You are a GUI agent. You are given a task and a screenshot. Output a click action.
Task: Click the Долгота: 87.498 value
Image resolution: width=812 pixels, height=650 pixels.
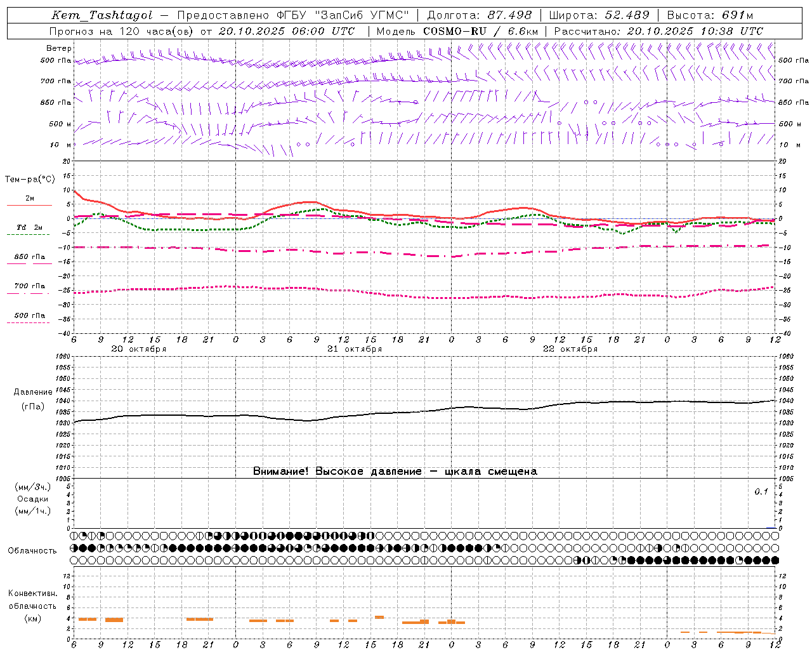(480, 15)
